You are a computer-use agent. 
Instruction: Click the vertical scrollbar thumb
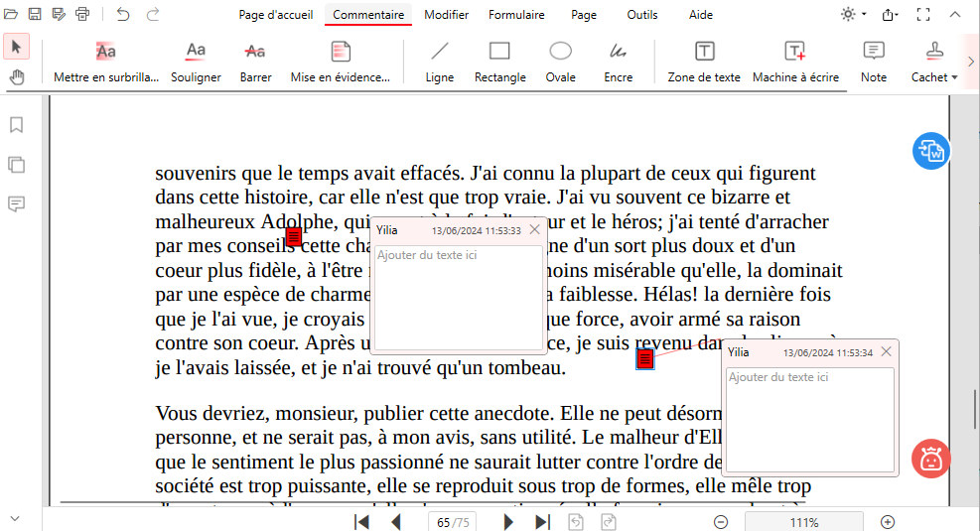tap(974, 409)
